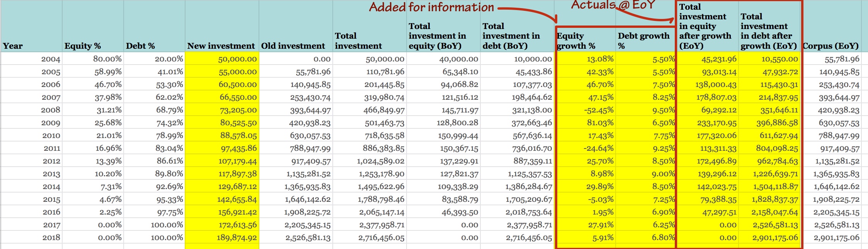Click equity EoY cell 233,170.95
The width and height of the screenshot is (868, 249).
pos(708,123)
